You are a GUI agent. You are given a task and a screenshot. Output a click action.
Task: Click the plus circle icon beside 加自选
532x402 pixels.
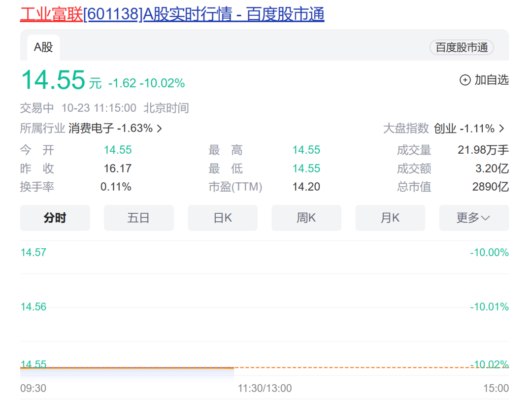click(x=465, y=80)
